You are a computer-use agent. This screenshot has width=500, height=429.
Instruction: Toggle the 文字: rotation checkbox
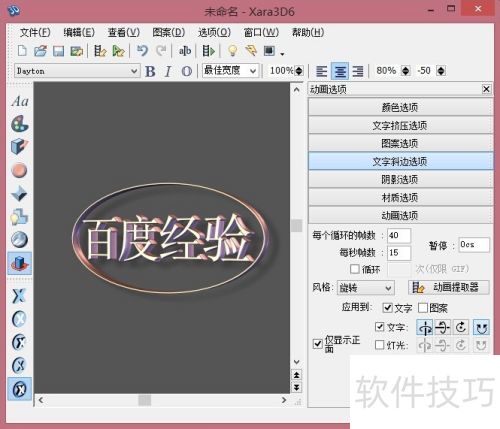[379, 327]
